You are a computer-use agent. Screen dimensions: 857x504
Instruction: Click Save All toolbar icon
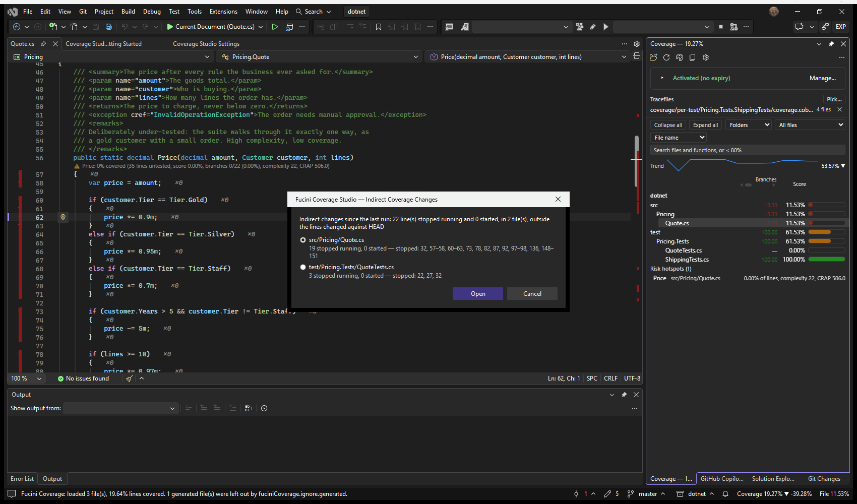[x=108, y=27]
